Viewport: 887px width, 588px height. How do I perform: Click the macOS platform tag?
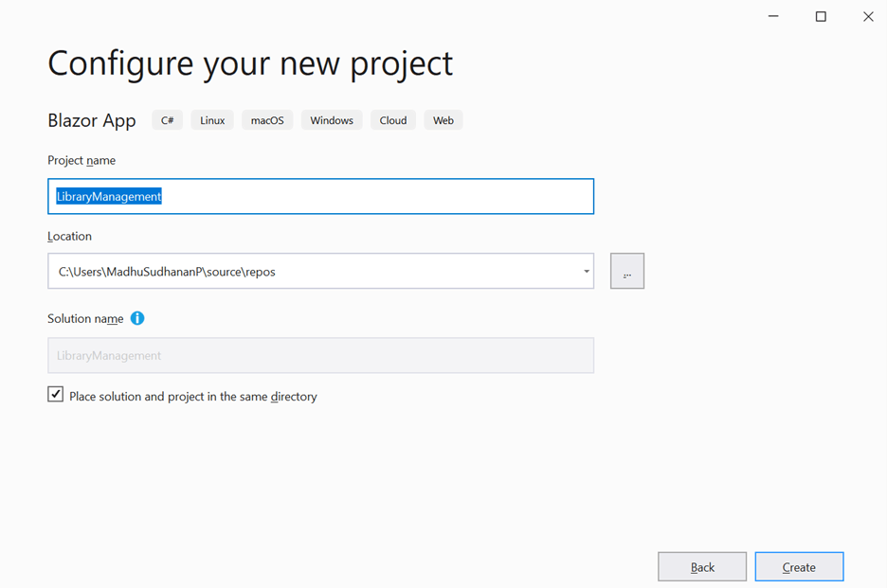(x=267, y=120)
